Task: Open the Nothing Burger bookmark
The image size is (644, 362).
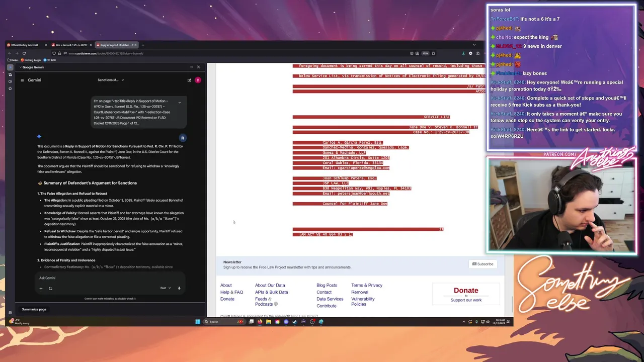Action: 31,60
